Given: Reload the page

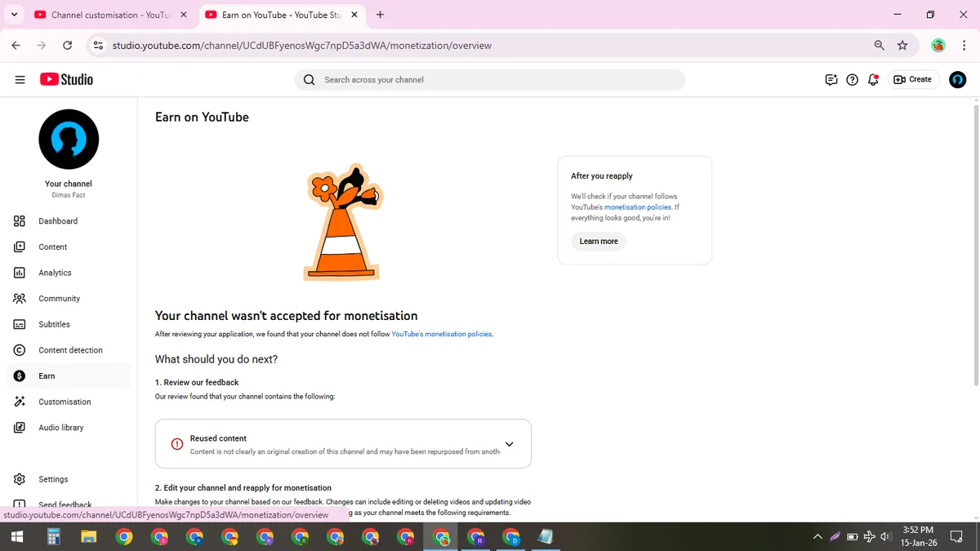Looking at the screenshot, I should tap(67, 46).
